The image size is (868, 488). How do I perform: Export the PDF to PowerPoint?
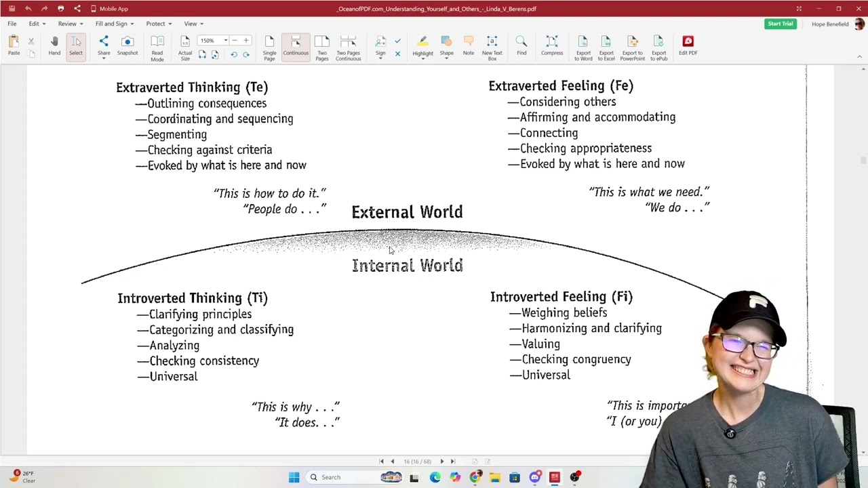point(633,48)
